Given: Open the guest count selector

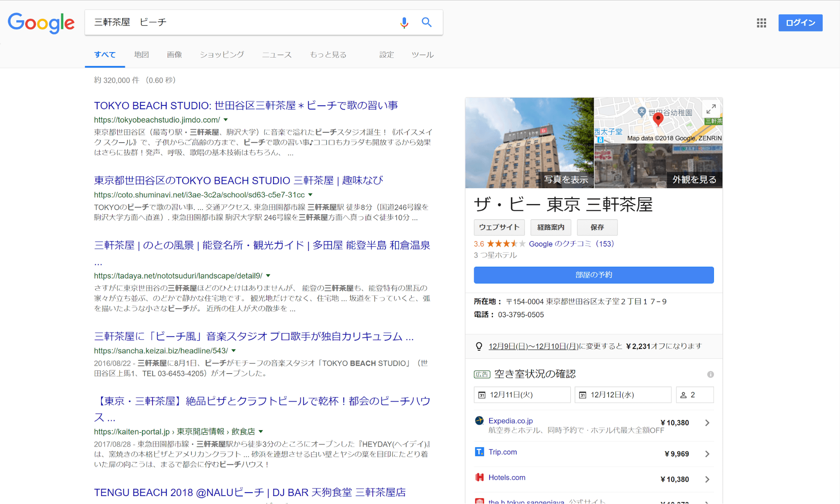Looking at the screenshot, I should click(695, 395).
